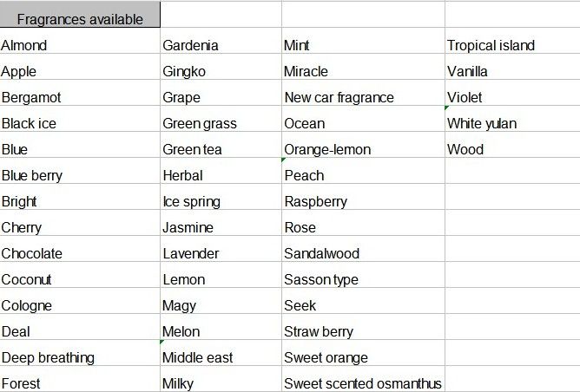Click the Lavender cell
The image size is (580, 392).
coord(191,253)
